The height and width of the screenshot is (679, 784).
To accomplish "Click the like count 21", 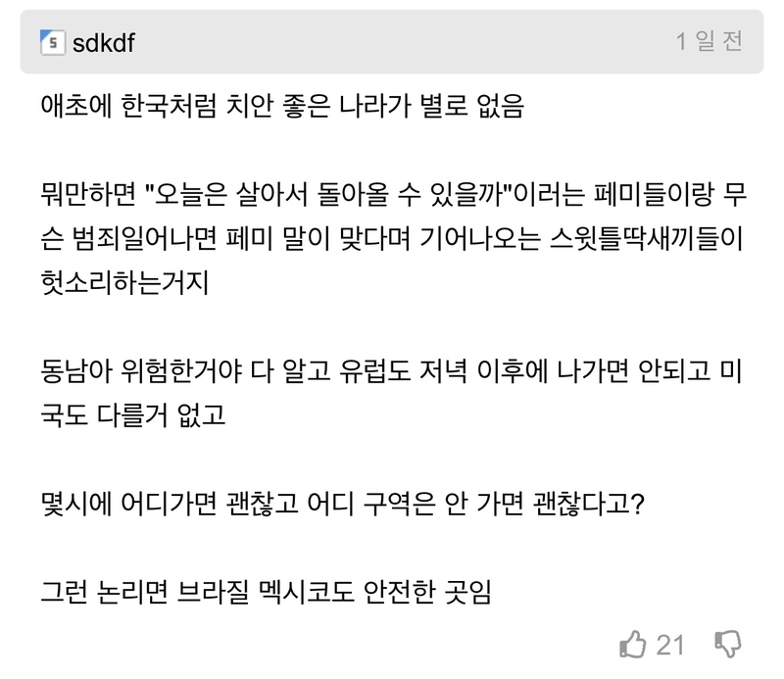I will [669, 645].
